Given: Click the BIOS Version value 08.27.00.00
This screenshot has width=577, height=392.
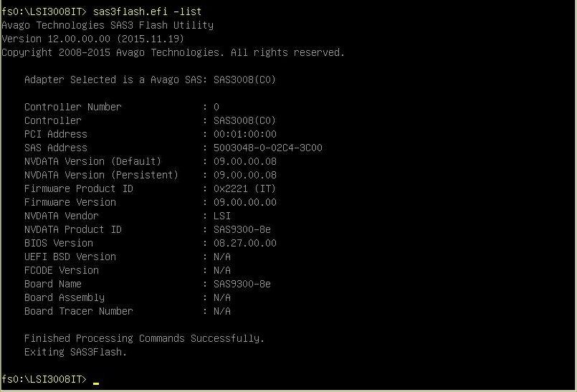Looking at the screenshot, I should click(x=245, y=244).
